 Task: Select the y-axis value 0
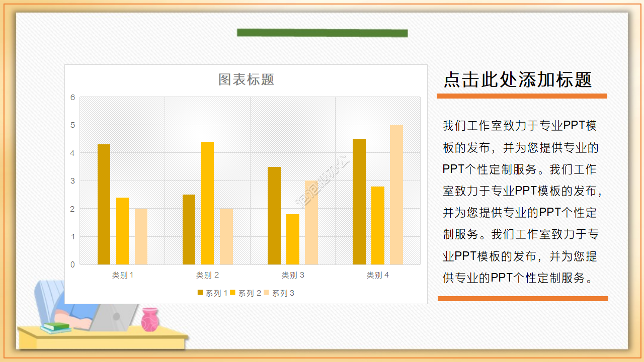(x=72, y=264)
